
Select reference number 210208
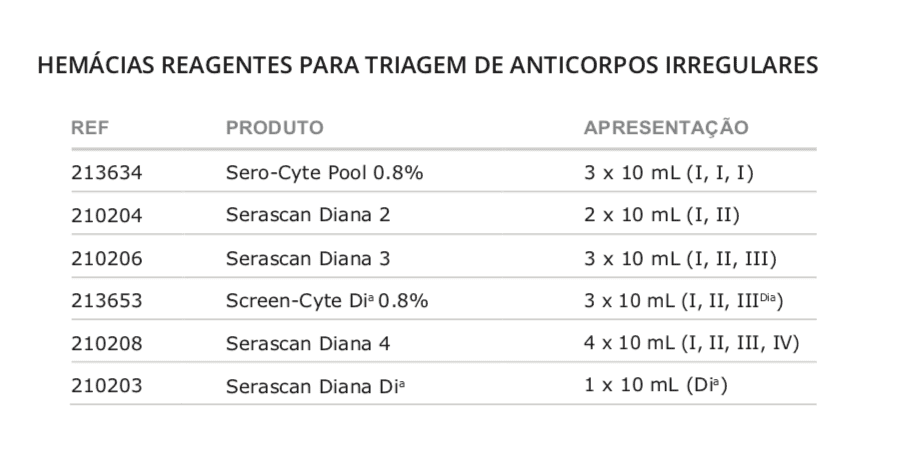[x=107, y=343]
